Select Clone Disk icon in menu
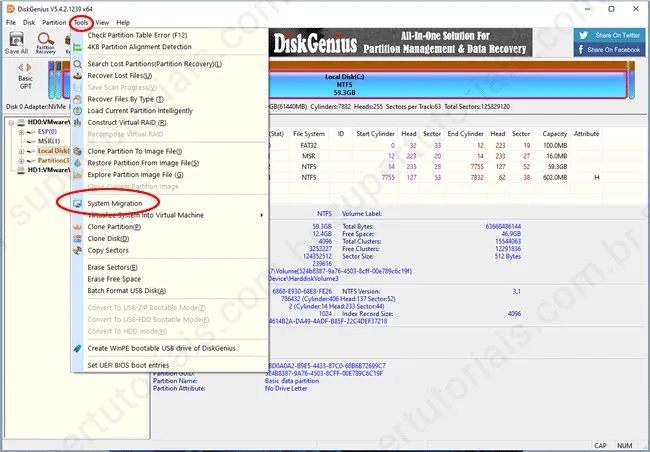This screenshot has width=650, height=452. coord(78,239)
